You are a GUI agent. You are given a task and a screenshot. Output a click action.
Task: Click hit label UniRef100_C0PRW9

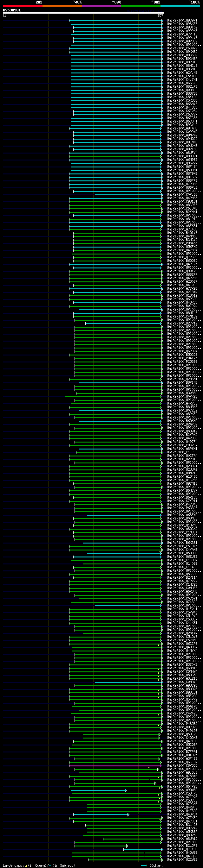182,132
